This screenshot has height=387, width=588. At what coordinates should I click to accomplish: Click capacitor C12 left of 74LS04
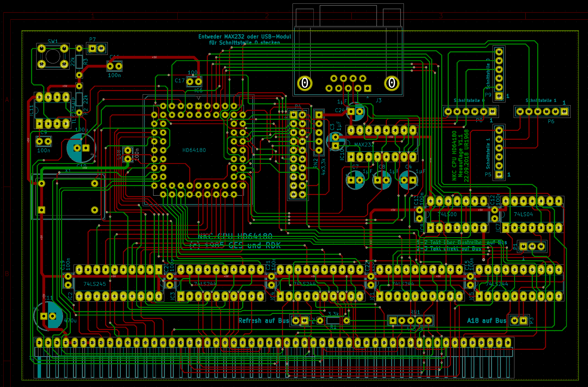494,214
